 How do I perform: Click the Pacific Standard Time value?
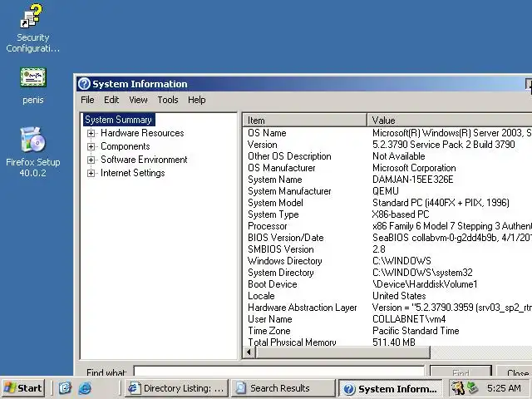(x=416, y=331)
